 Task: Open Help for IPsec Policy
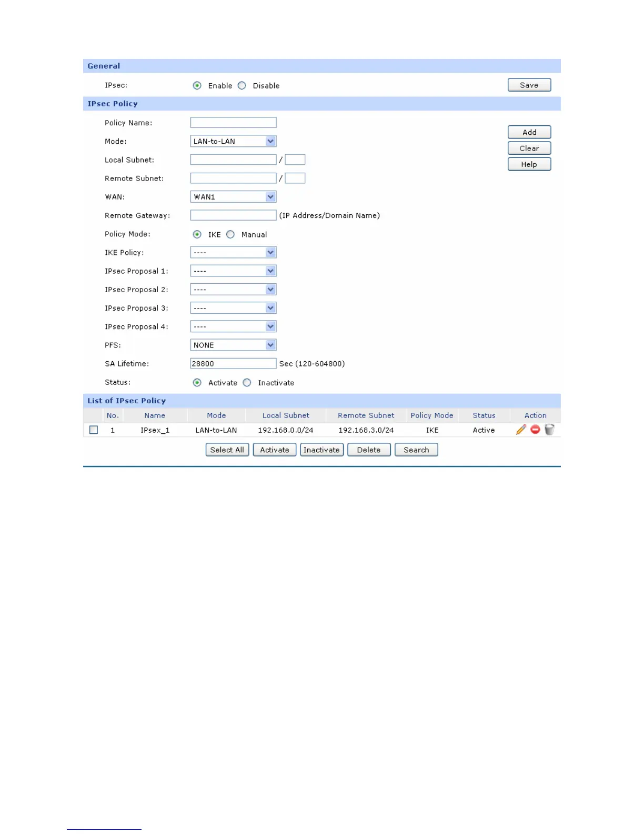tap(529, 164)
